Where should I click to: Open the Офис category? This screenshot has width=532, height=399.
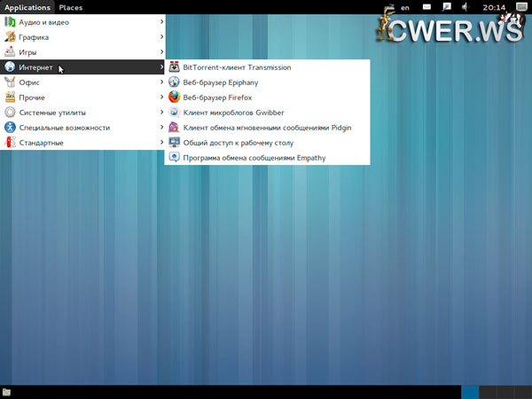pos(29,82)
